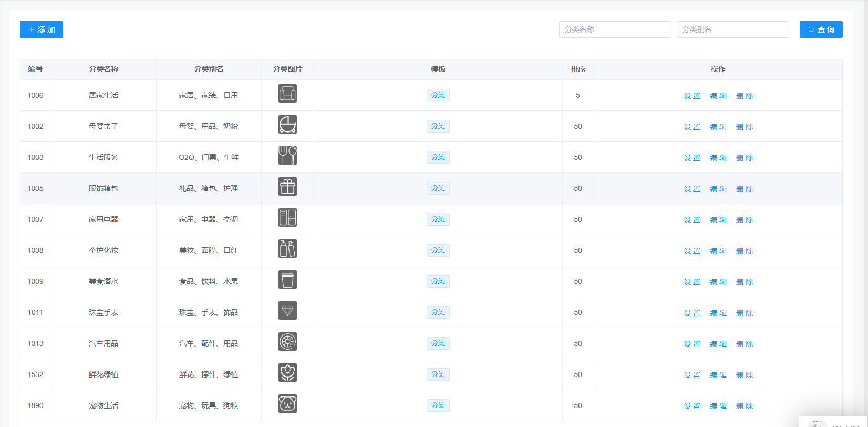Screen dimensions: 868x427
Task: Select cell text 家居、家装、日用
Action: (x=209, y=95)
